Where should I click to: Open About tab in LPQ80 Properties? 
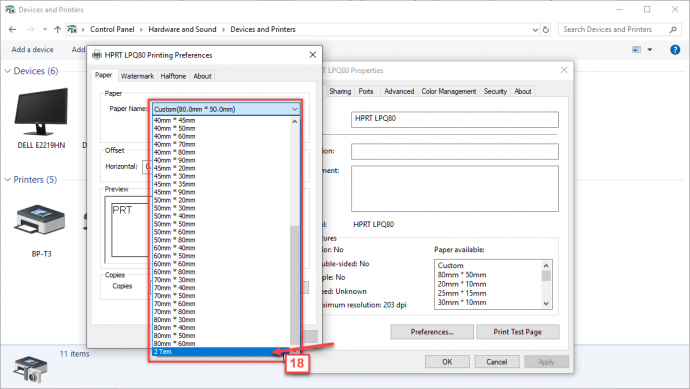(523, 91)
